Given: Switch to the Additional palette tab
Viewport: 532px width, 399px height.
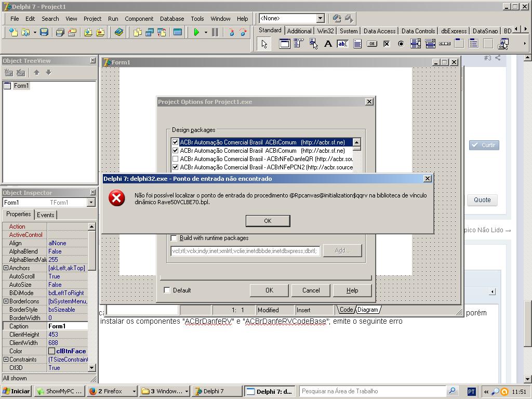Looking at the screenshot, I should coord(299,31).
